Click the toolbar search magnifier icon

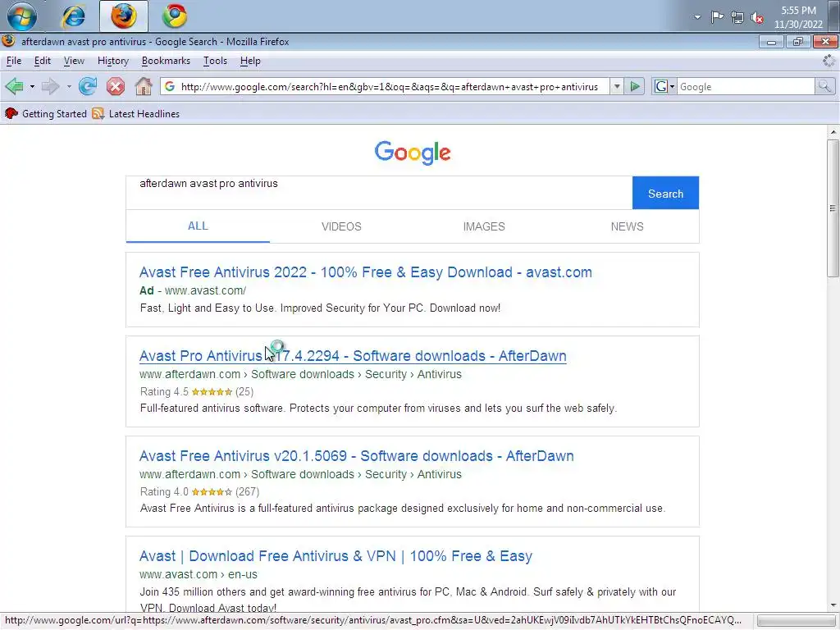coord(824,87)
